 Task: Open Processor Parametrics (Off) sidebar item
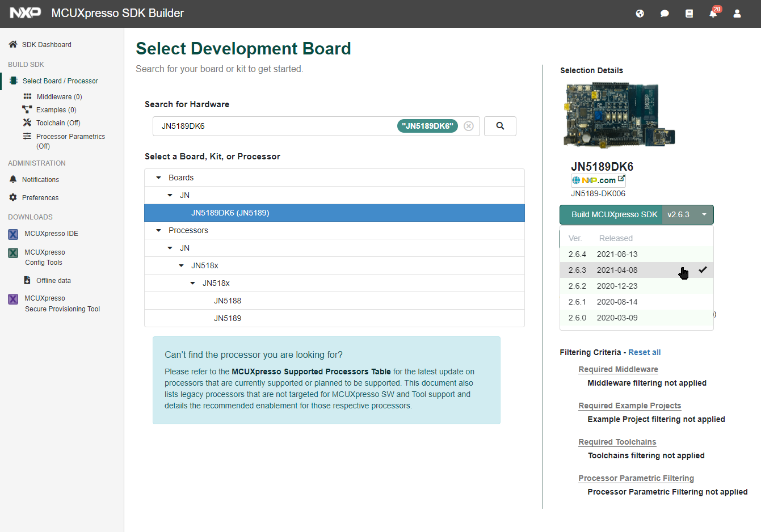(x=70, y=141)
